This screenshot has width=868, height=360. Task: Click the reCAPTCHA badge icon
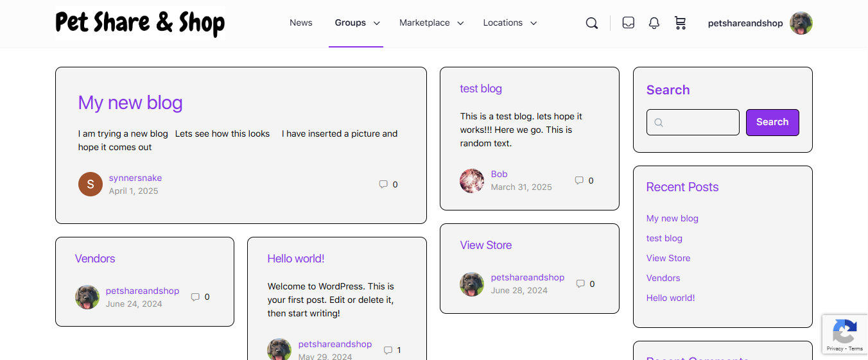pos(845,332)
